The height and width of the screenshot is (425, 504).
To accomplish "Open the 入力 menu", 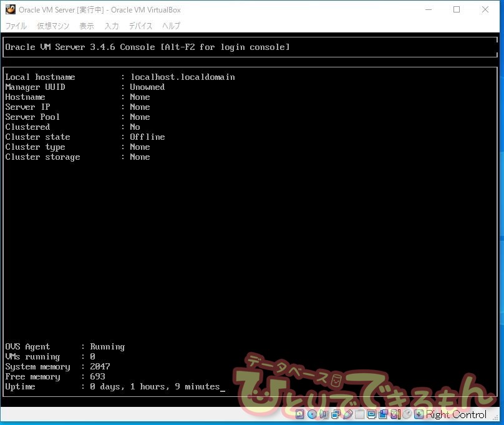I will 112,26.
